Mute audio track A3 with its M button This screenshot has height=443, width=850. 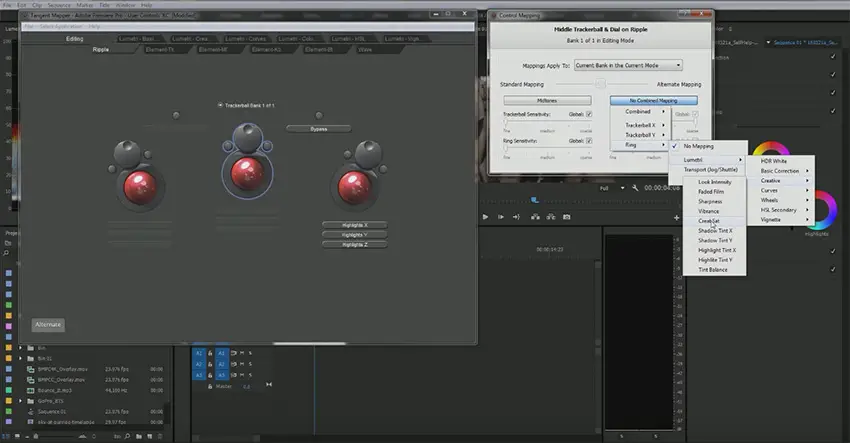click(242, 375)
